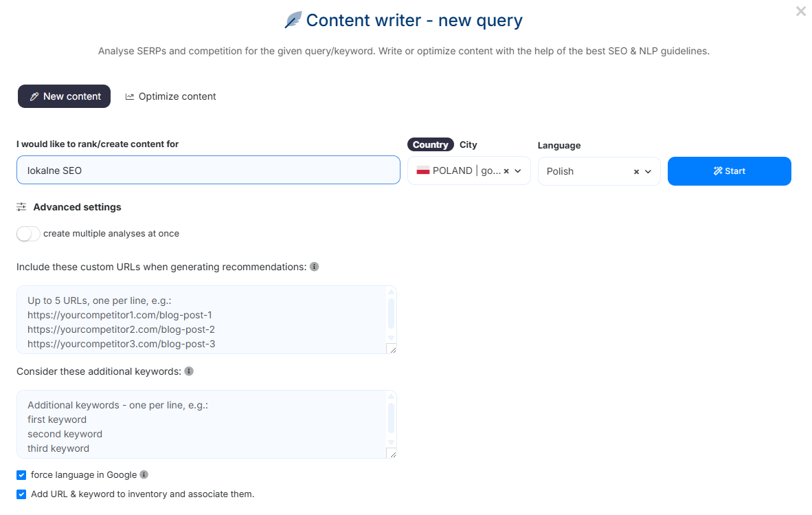Viewport: 812px width, 515px height.
Task: Select the New content tab
Action: [64, 96]
